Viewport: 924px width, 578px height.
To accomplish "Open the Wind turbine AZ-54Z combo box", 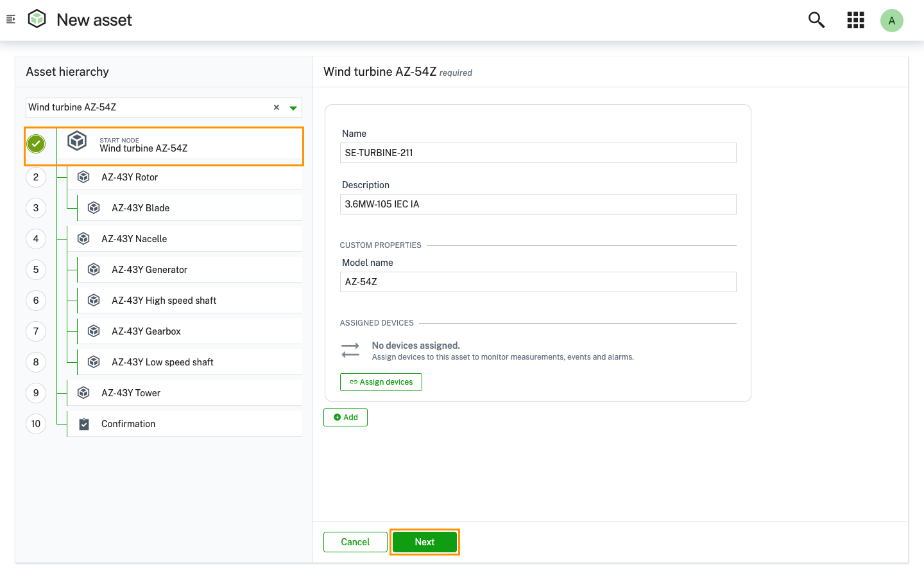I will click(x=148, y=108).
